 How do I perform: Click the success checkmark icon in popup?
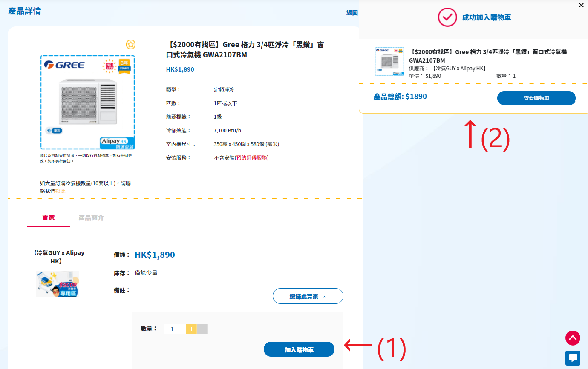point(447,17)
